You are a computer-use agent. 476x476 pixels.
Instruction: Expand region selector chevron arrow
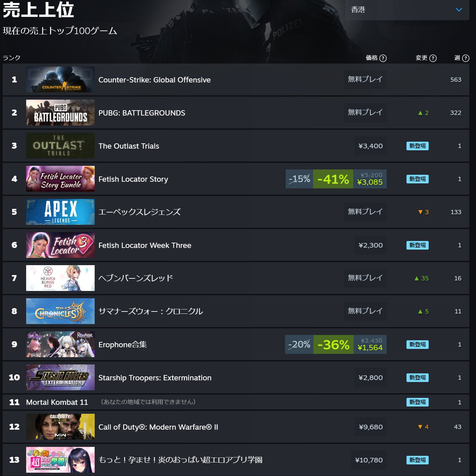[459, 10]
